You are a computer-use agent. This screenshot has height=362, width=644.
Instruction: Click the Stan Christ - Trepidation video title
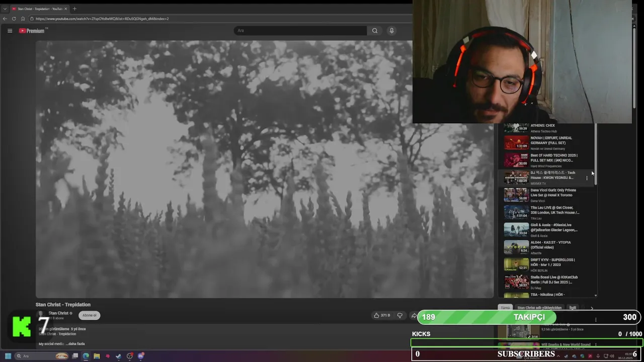point(63,305)
